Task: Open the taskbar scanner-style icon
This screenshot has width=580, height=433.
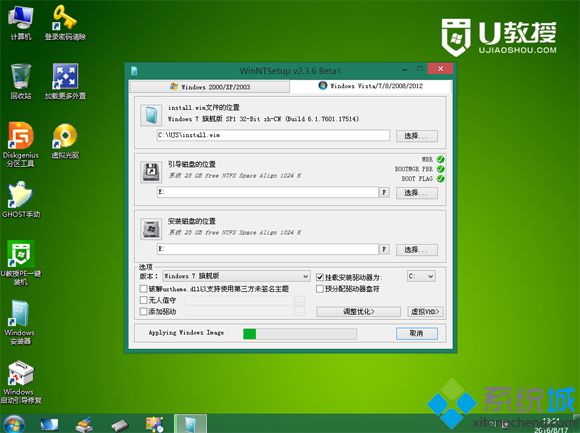Action: [x=84, y=424]
